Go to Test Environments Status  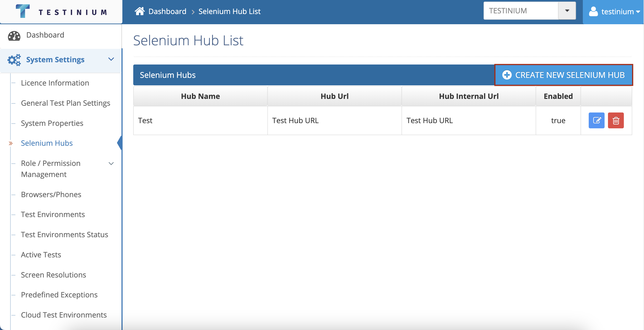click(x=65, y=234)
